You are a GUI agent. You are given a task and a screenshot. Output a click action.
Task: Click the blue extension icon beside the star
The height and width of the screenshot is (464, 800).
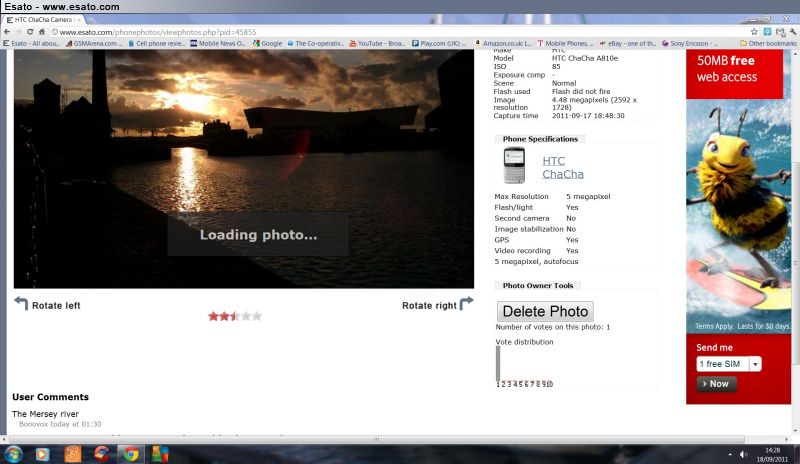click(x=767, y=32)
